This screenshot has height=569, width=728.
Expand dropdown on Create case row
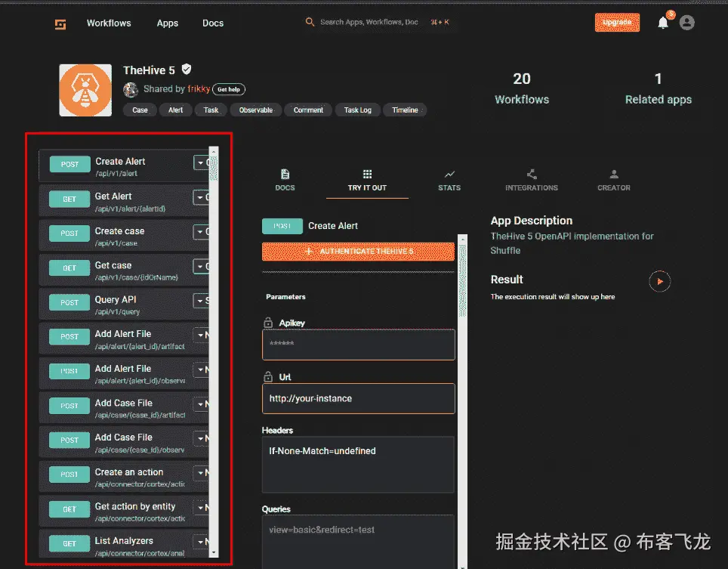(201, 232)
